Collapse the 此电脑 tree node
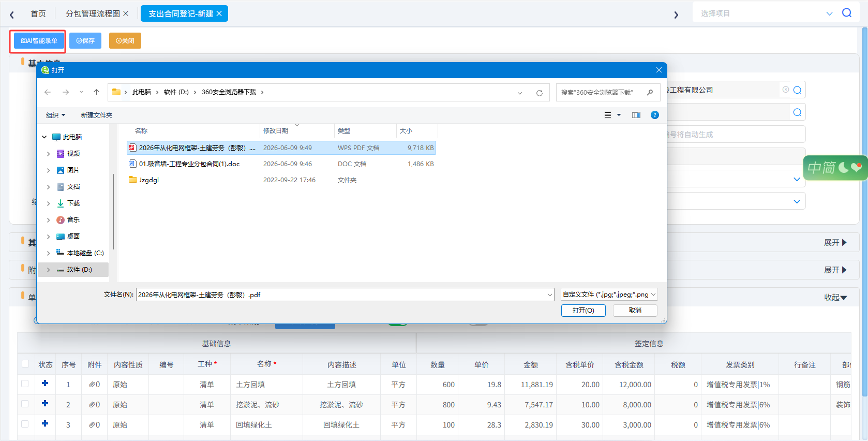This screenshot has width=868, height=441. tap(44, 137)
